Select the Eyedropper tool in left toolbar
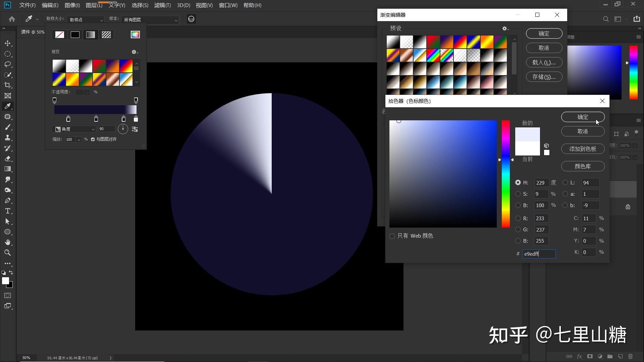 tap(7, 106)
